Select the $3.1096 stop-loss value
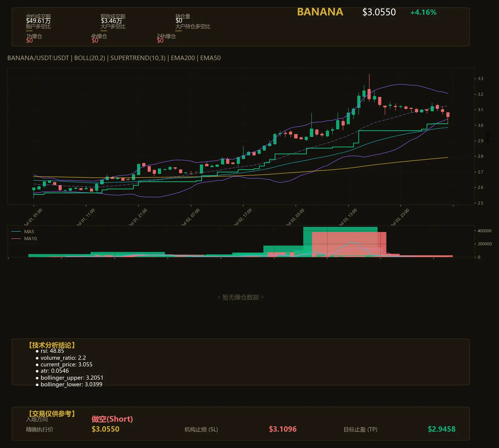Viewport: 499px width, 448px height. (x=283, y=429)
